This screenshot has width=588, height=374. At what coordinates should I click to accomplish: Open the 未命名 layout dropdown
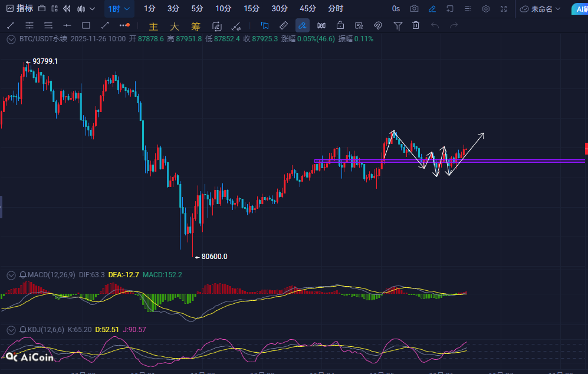(541, 9)
